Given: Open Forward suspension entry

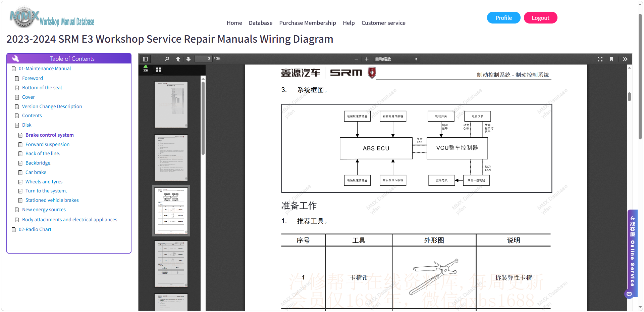Looking at the screenshot, I should click(48, 144).
